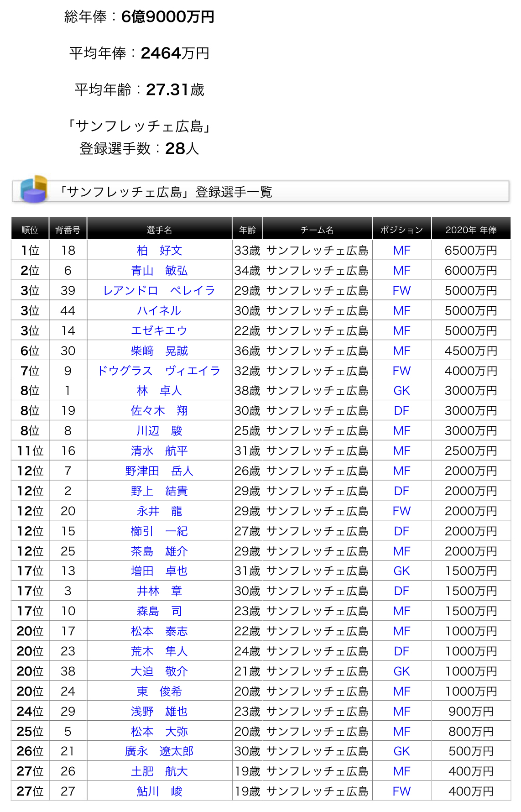
Task: Open player link エゼキエウ
Action: 159,331
